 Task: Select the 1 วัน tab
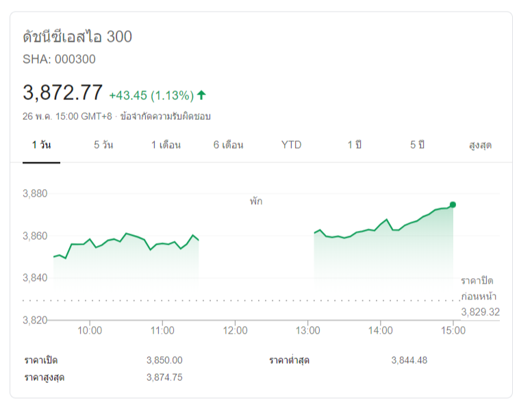click(41, 145)
